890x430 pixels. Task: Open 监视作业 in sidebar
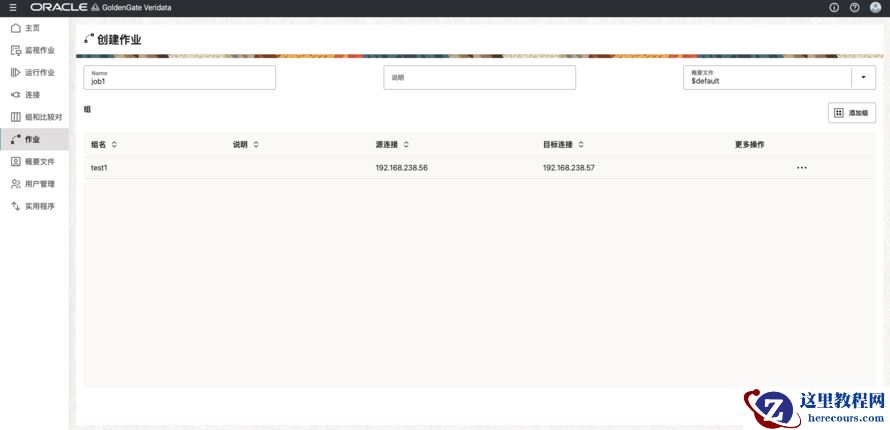[40, 50]
